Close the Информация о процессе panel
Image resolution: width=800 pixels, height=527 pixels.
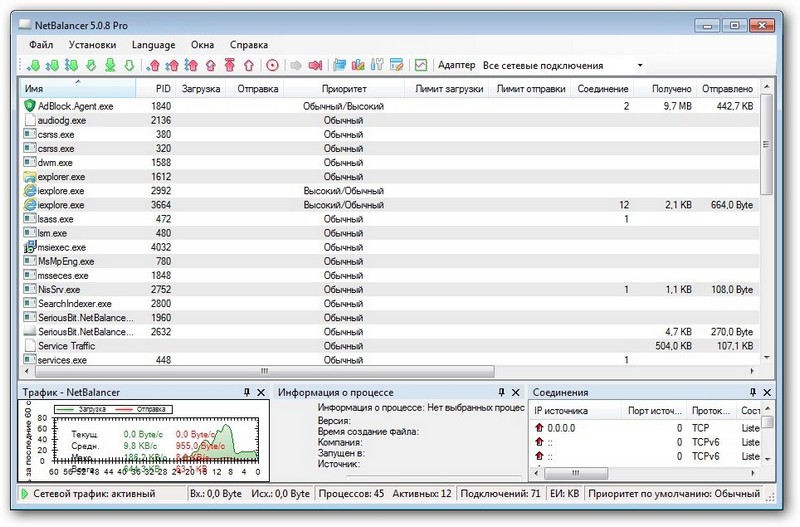click(515, 392)
